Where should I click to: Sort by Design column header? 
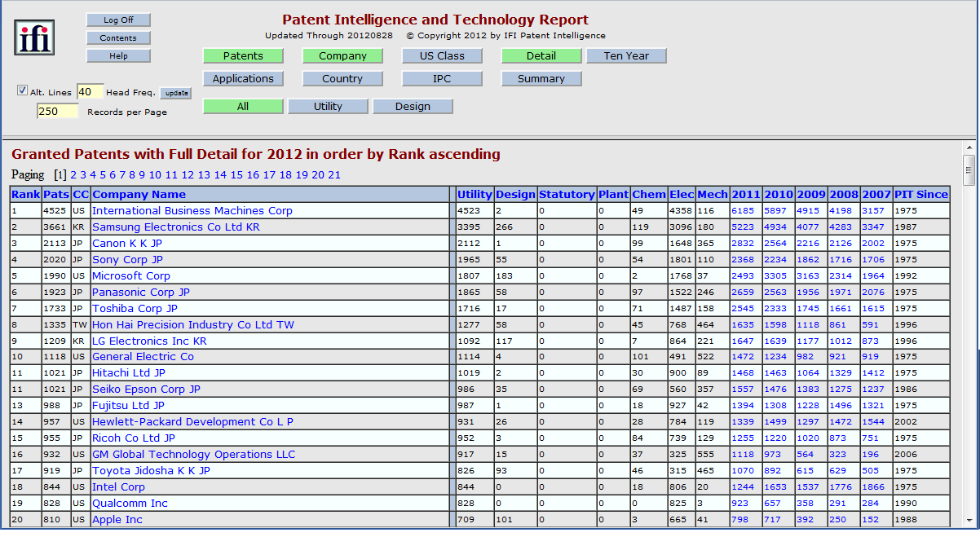point(515,195)
